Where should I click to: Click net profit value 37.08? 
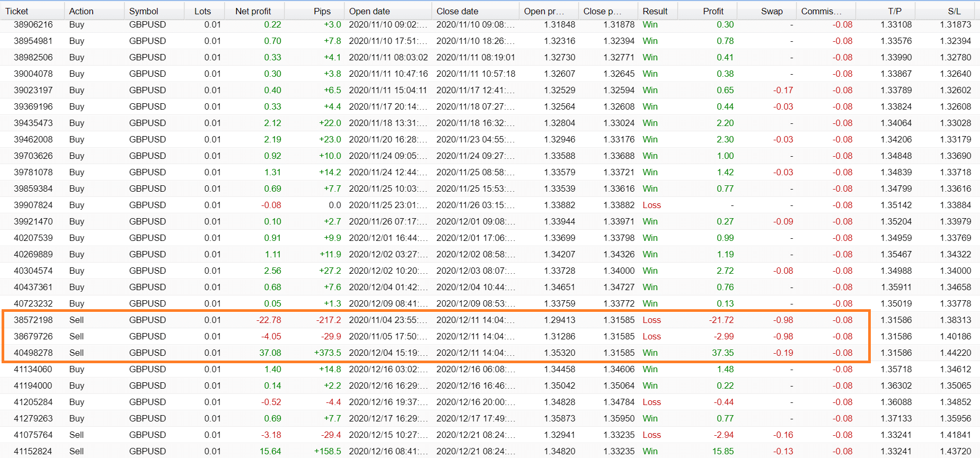pyautogui.click(x=270, y=353)
